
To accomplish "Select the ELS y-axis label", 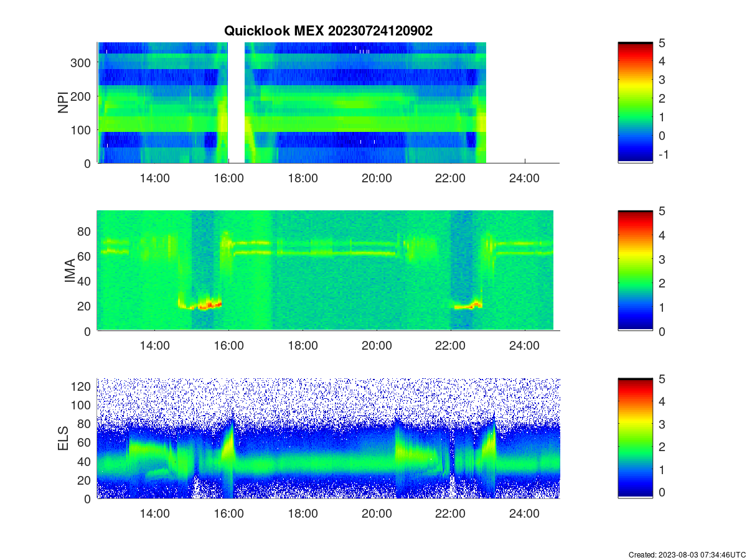I will [x=63, y=439].
